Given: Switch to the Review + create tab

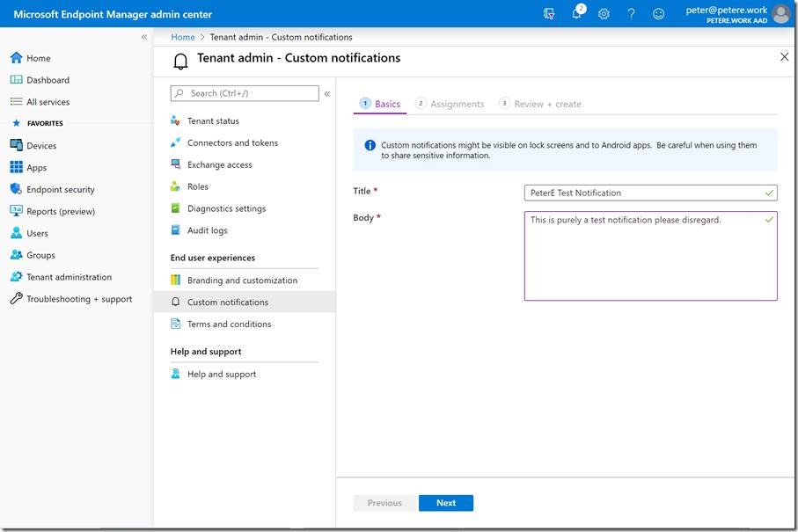Looking at the screenshot, I should [x=547, y=104].
